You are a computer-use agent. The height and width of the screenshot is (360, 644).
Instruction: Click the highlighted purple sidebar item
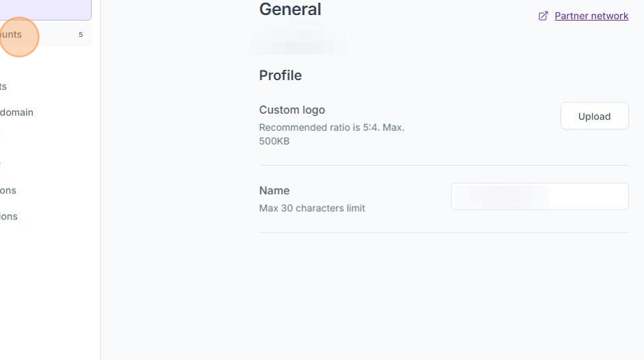click(45, 10)
